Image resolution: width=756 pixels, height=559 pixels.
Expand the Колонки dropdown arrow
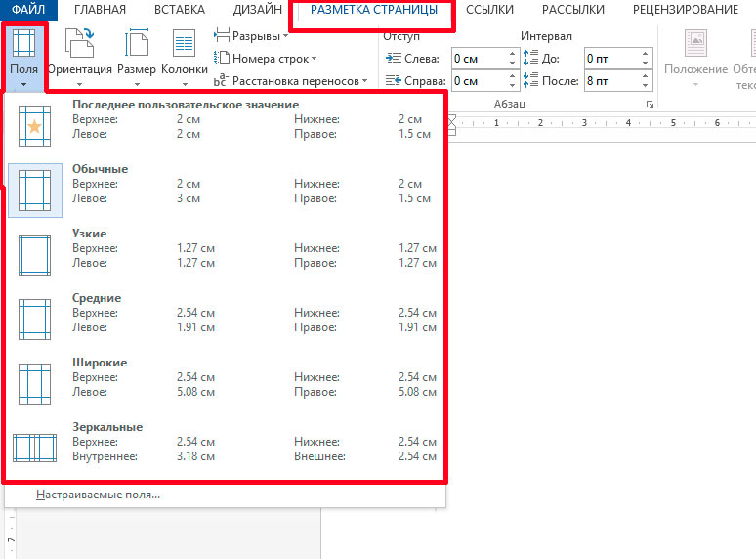pyautogui.click(x=185, y=84)
